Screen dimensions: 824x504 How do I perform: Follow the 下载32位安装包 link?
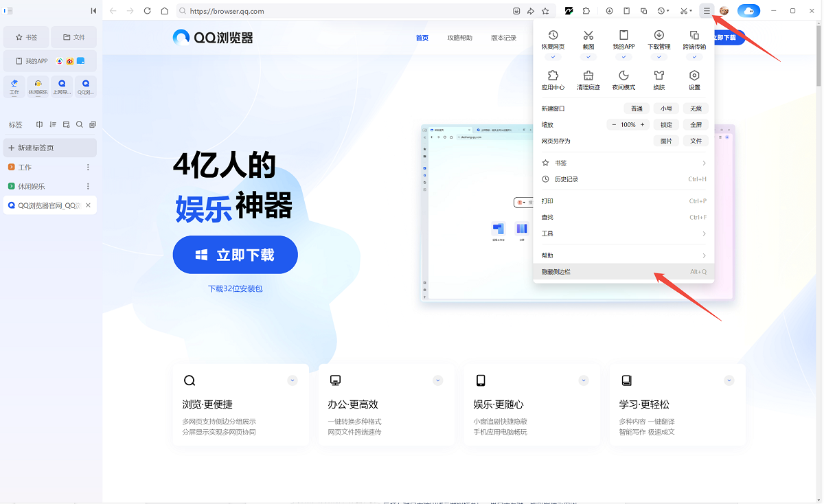(x=235, y=288)
